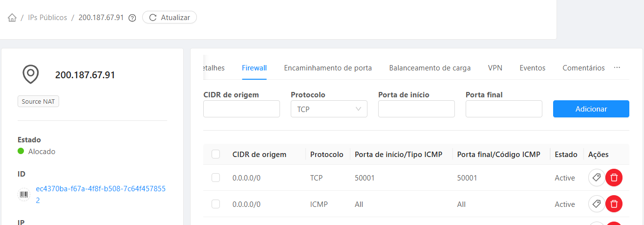This screenshot has height=225, width=644.
Task: Click the home icon in breadcrumb
Action: point(12,18)
